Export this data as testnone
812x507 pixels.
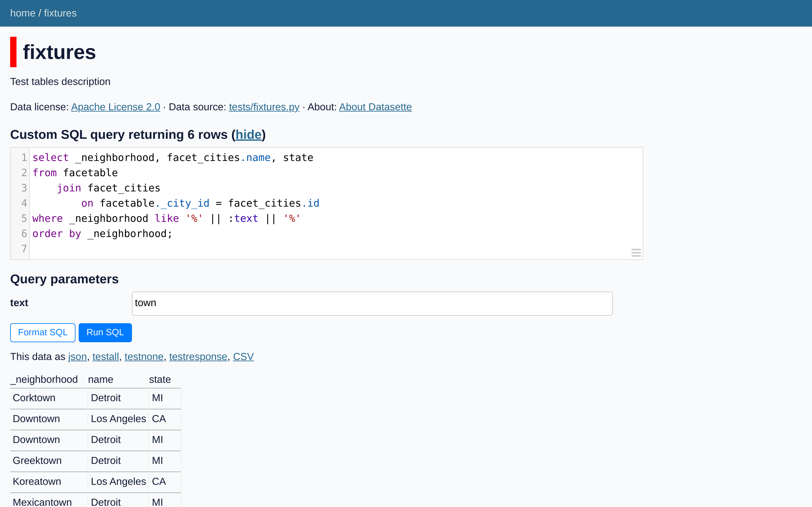pyautogui.click(x=144, y=356)
